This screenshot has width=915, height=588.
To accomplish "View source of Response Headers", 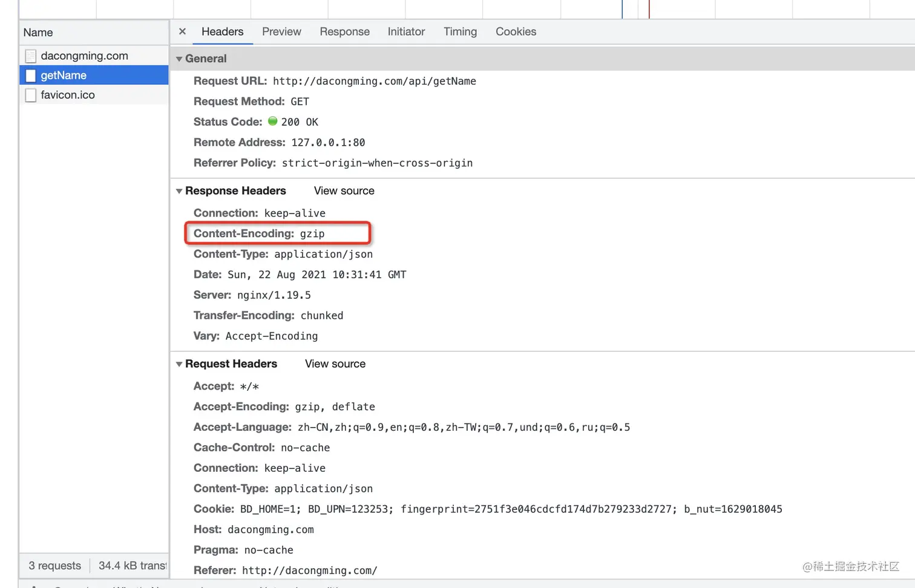I will click(x=344, y=191).
